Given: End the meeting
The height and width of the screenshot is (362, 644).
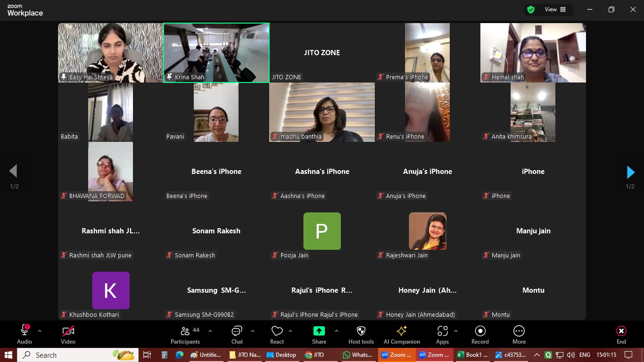Looking at the screenshot, I should (x=621, y=335).
